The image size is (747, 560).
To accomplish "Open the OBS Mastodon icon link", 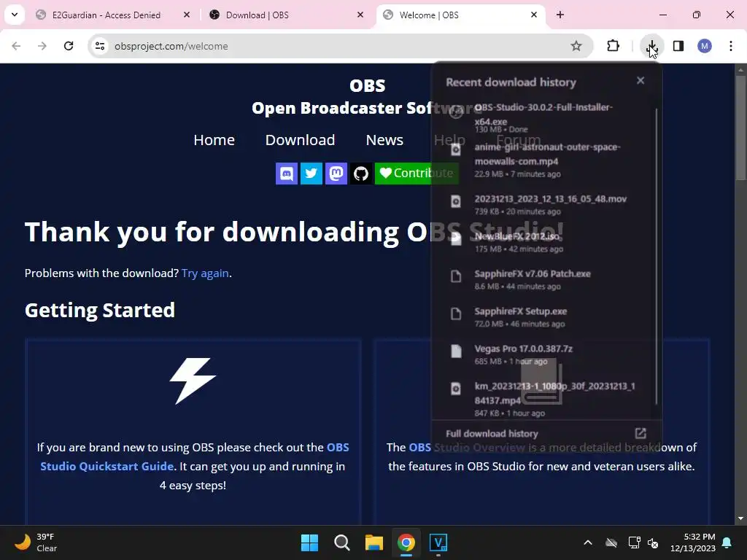I will [x=336, y=174].
